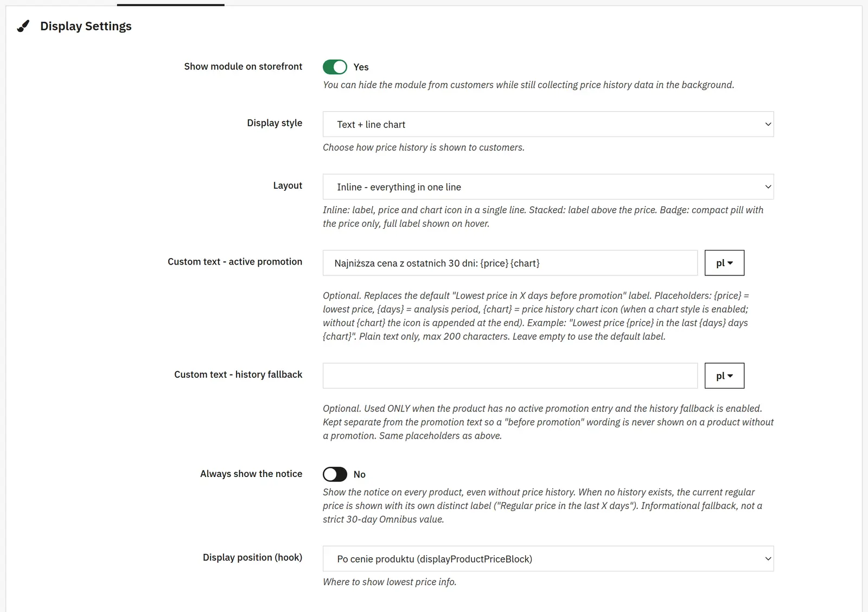The height and width of the screenshot is (612, 868).
Task: Click the Inline/Stacked/Badge layout description
Action: (x=543, y=217)
